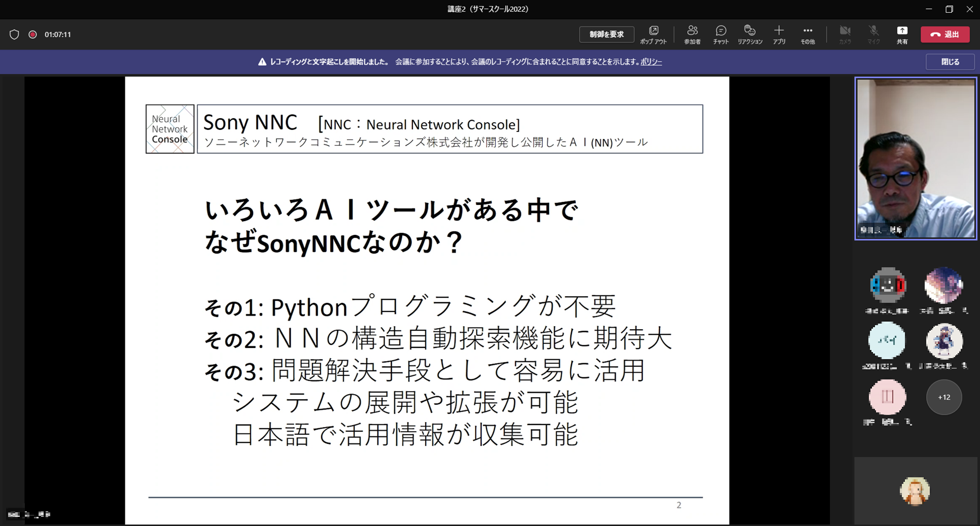The width and height of the screenshot is (980, 526).
Task: Click the red recording indicator
Action: click(x=32, y=34)
